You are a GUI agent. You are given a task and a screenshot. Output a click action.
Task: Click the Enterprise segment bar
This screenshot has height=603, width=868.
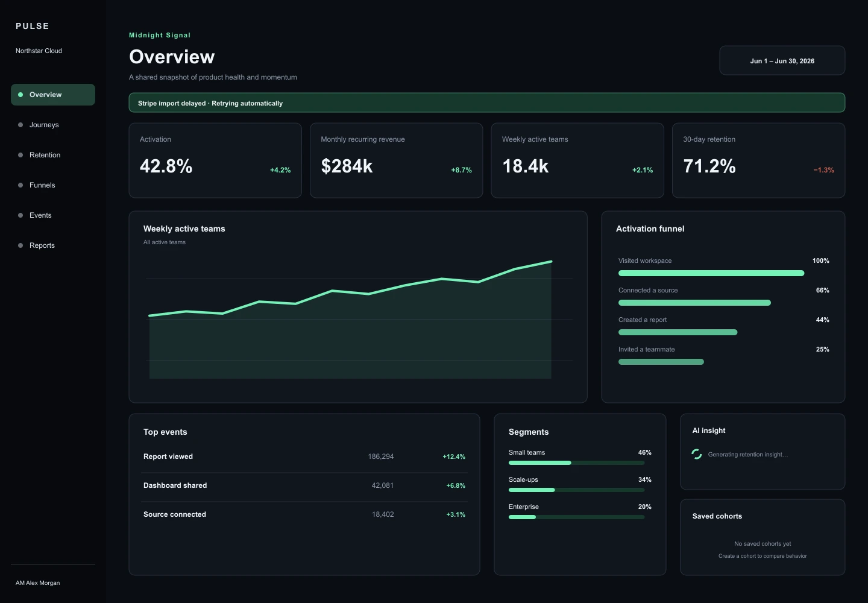pos(576,517)
